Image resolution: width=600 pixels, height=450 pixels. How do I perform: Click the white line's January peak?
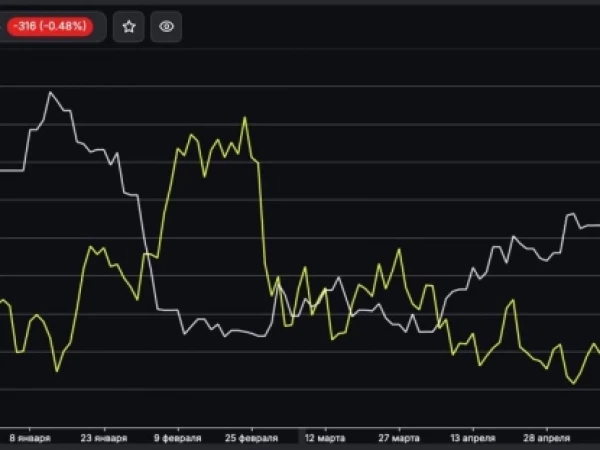click(x=50, y=92)
